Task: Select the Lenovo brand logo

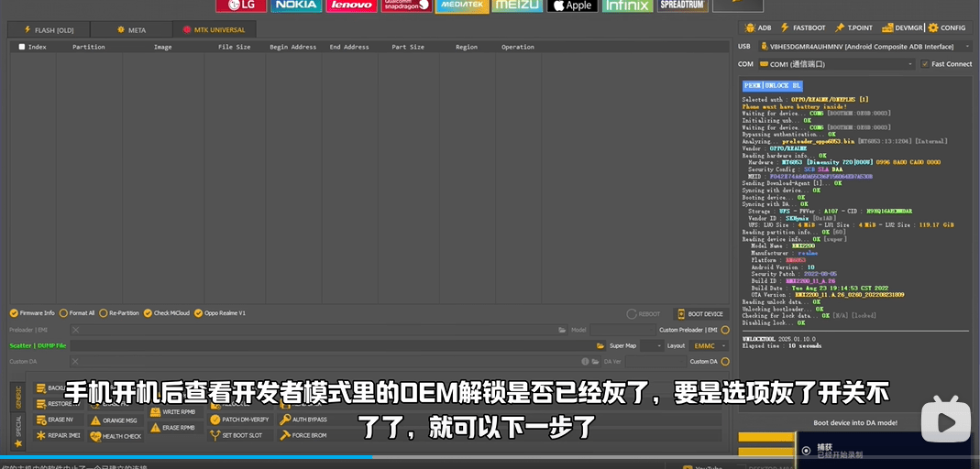Action: [351, 5]
